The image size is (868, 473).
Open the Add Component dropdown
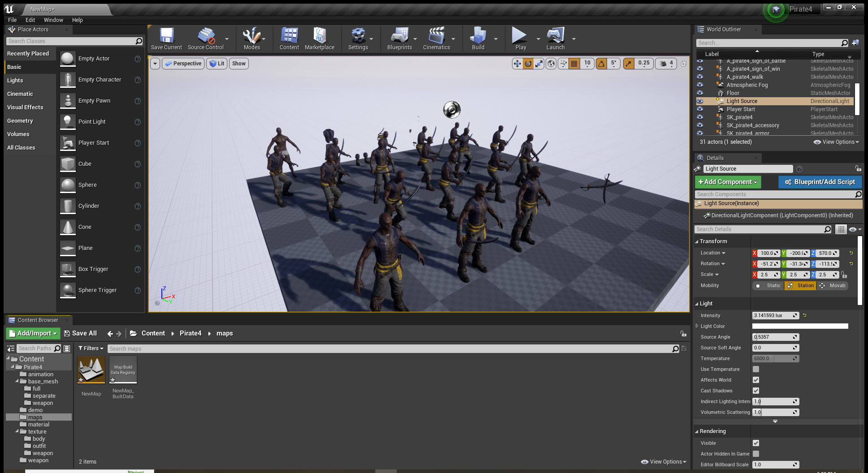(728, 182)
